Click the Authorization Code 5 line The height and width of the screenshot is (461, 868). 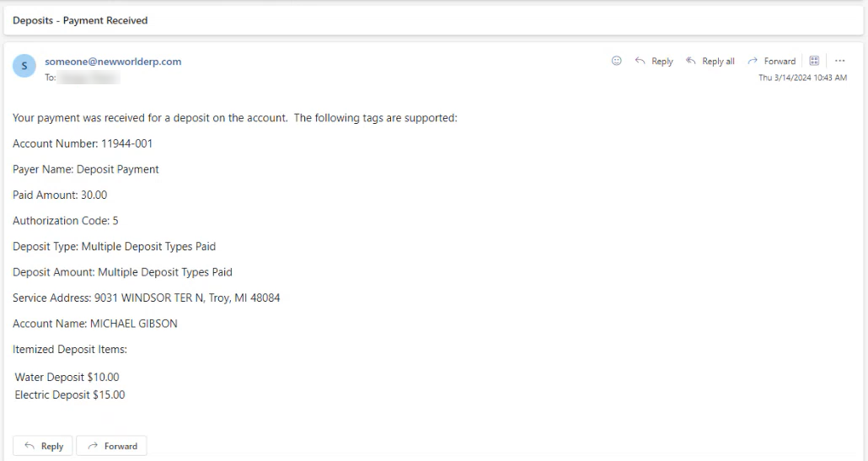point(66,220)
